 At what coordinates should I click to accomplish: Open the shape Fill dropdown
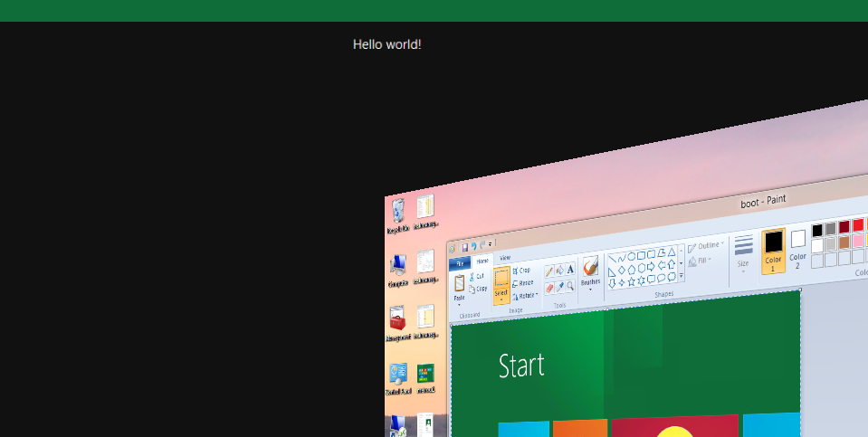point(700,261)
